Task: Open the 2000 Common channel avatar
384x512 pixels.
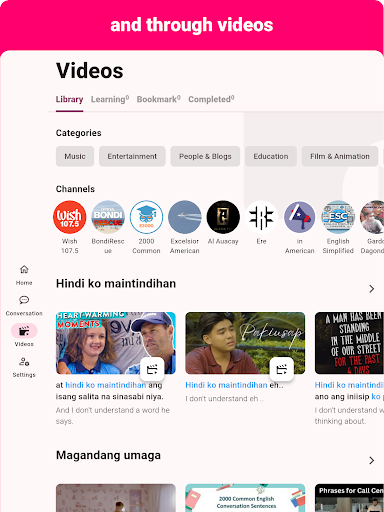Action: click(146, 217)
